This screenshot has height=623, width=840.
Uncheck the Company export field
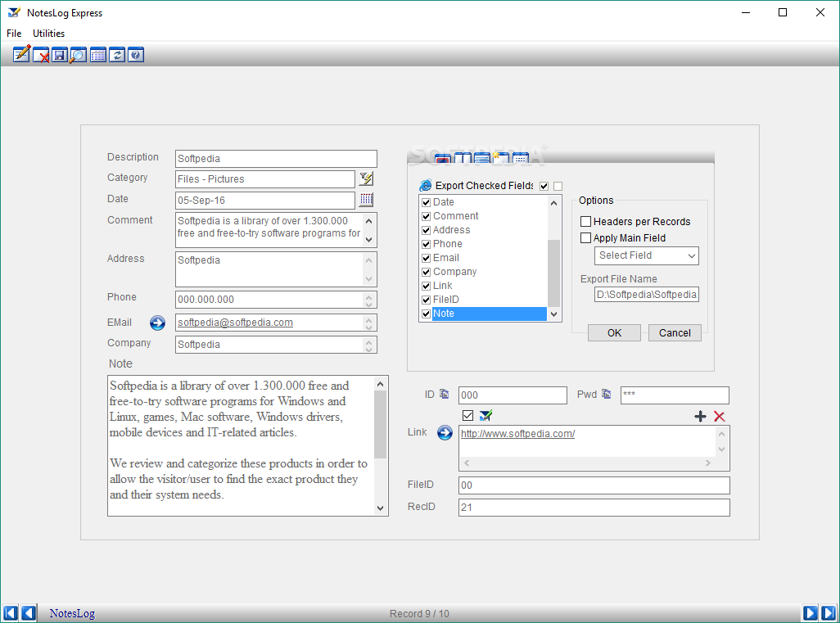click(x=427, y=272)
